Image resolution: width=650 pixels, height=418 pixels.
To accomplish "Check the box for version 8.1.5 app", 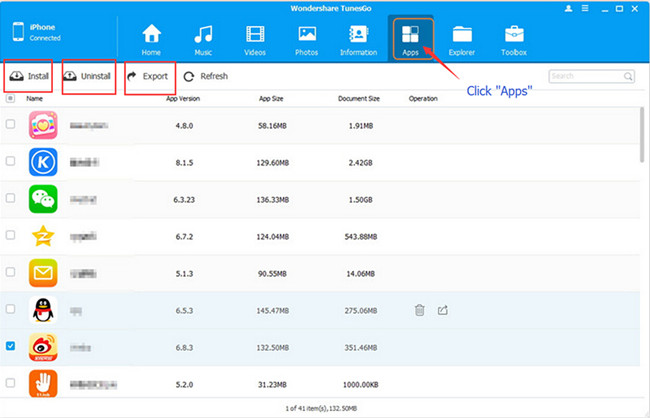I will pos(10,161).
